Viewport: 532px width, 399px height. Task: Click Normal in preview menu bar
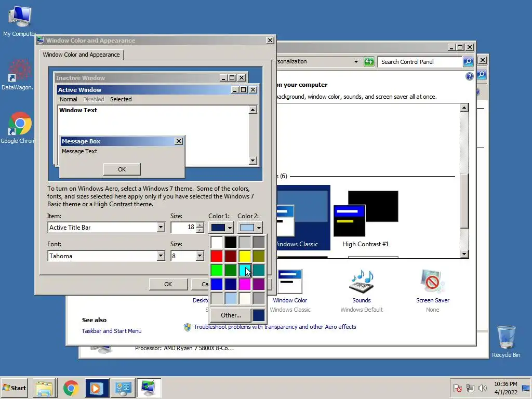point(68,99)
